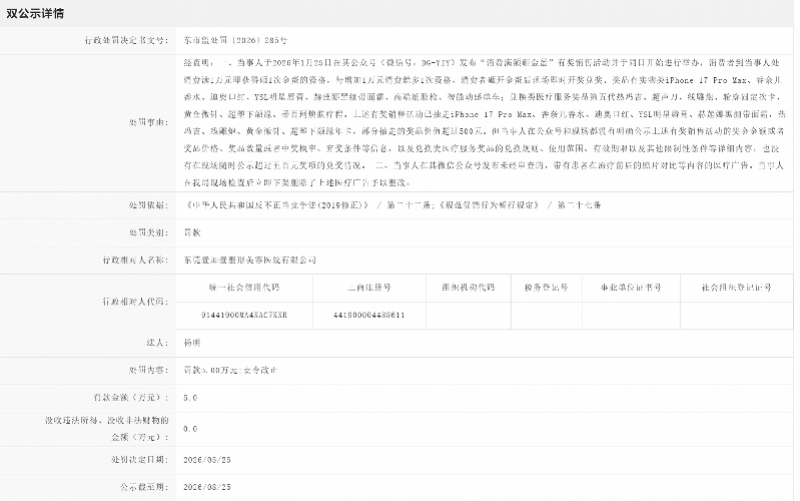
Task: Click the publication end date 2026/08/25
Action: [x=207, y=488]
